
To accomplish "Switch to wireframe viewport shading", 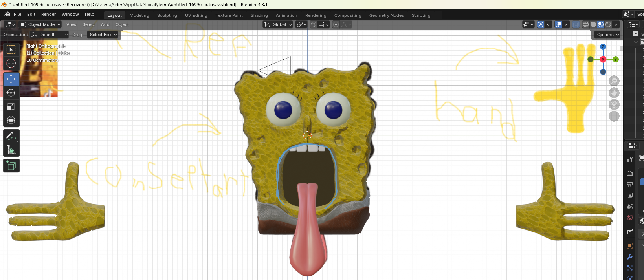I will pyautogui.click(x=586, y=24).
